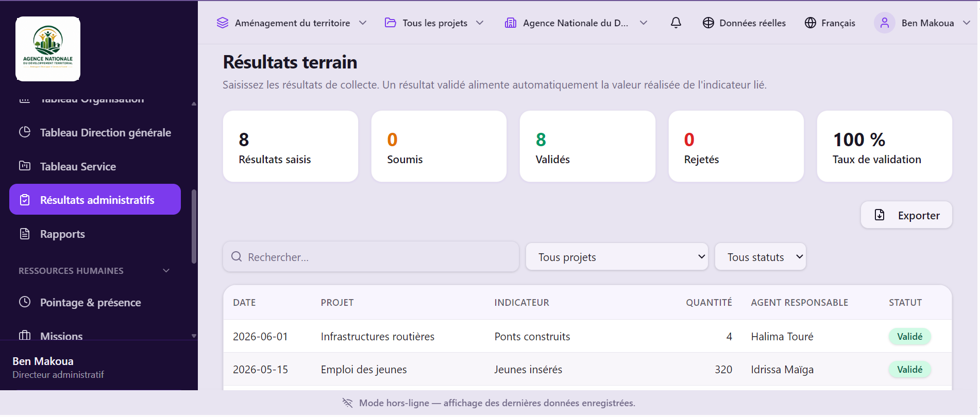Click Ben Makoua profile in sidebar footer

pyautogui.click(x=58, y=368)
